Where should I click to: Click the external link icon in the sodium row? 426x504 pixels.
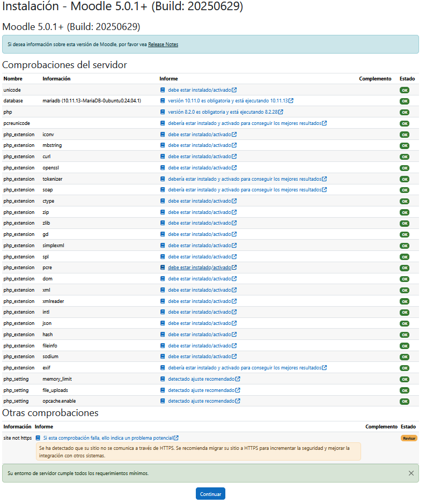(x=234, y=357)
